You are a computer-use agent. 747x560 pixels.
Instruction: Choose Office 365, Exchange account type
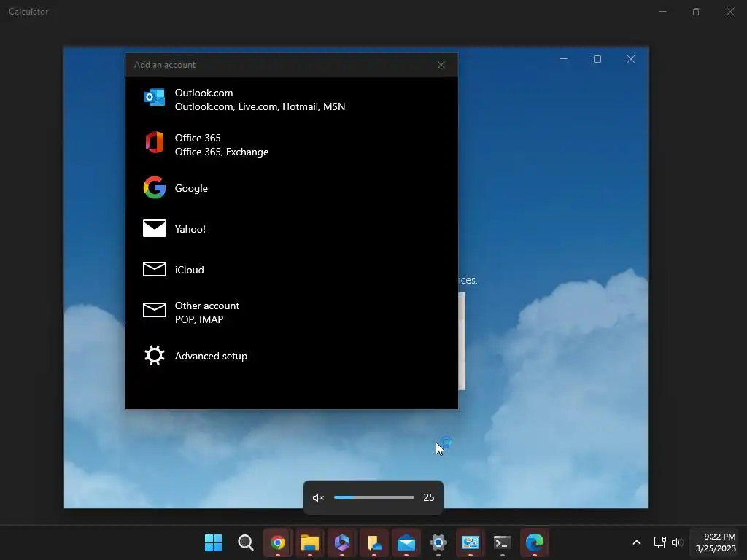pos(292,145)
